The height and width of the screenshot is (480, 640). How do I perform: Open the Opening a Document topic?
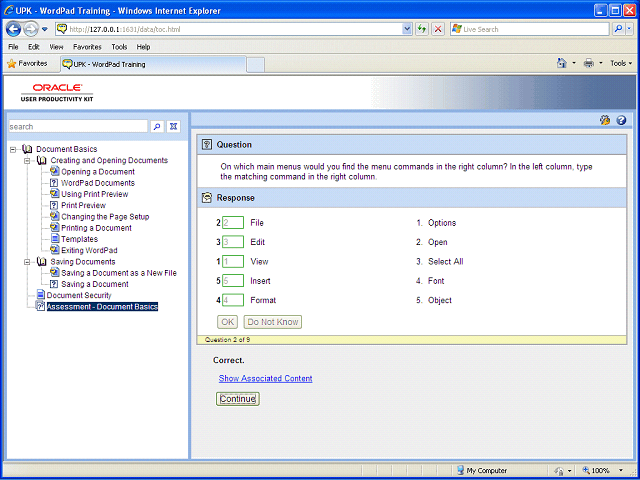[x=98, y=172]
